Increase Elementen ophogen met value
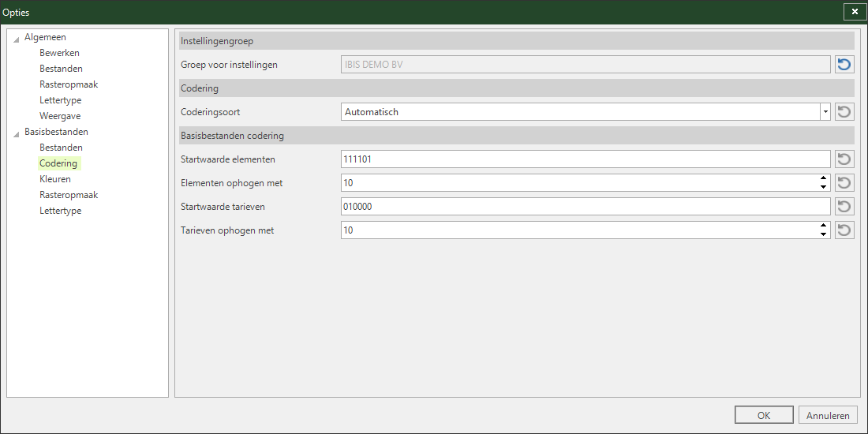Image resolution: width=868 pixels, height=434 pixels. [x=824, y=178]
